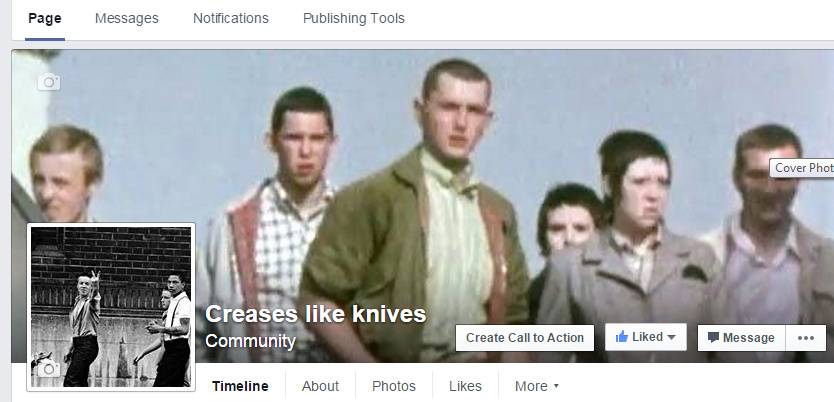The image size is (834, 402).
Task: Click the Creases like knives page title
Action: point(315,314)
